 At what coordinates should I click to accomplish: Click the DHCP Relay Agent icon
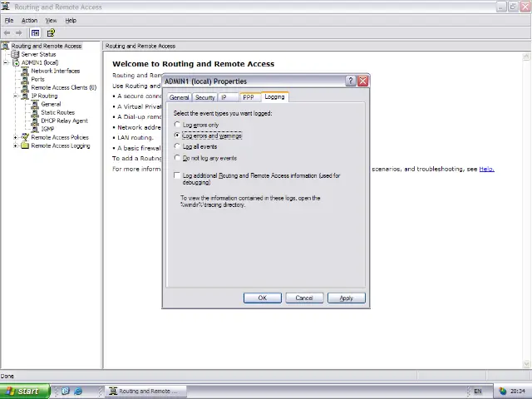tap(35, 121)
